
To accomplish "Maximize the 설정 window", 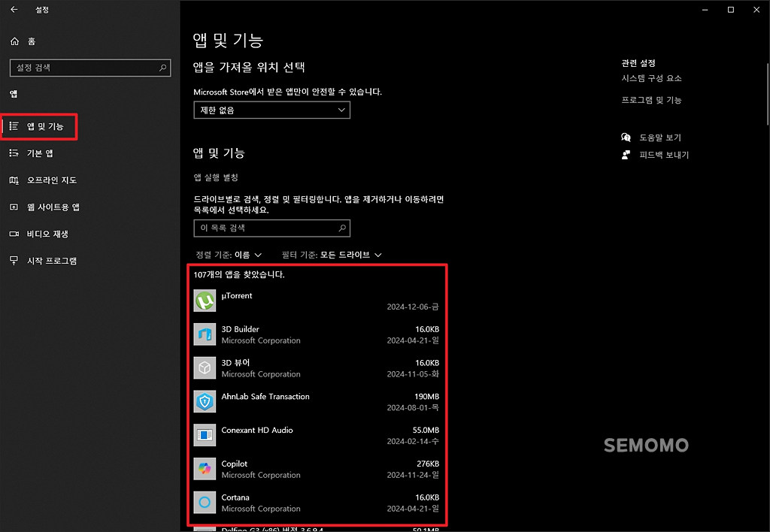I will point(731,9).
